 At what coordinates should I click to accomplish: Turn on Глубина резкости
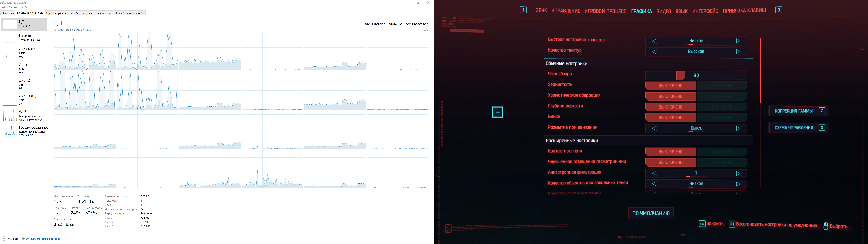722,107
